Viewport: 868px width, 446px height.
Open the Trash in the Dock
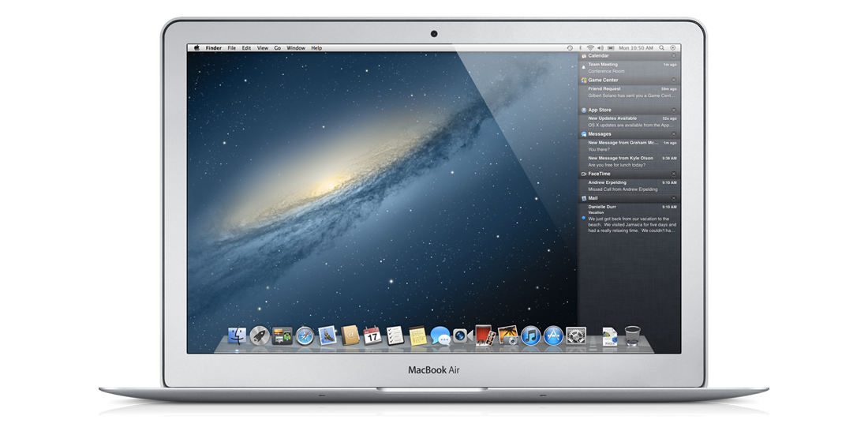[x=632, y=335]
